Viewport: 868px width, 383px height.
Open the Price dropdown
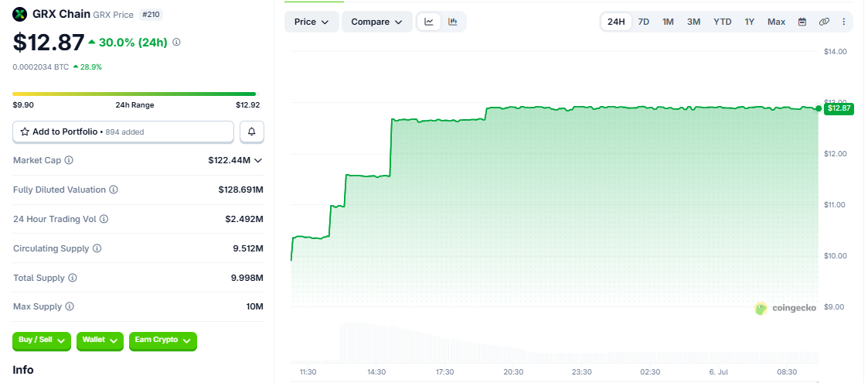pyautogui.click(x=311, y=22)
